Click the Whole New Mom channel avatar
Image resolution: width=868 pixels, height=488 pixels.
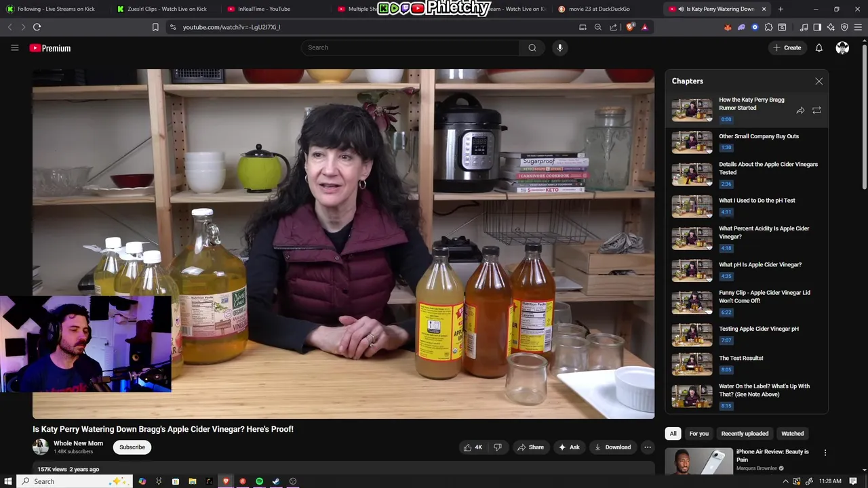pyautogui.click(x=41, y=447)
